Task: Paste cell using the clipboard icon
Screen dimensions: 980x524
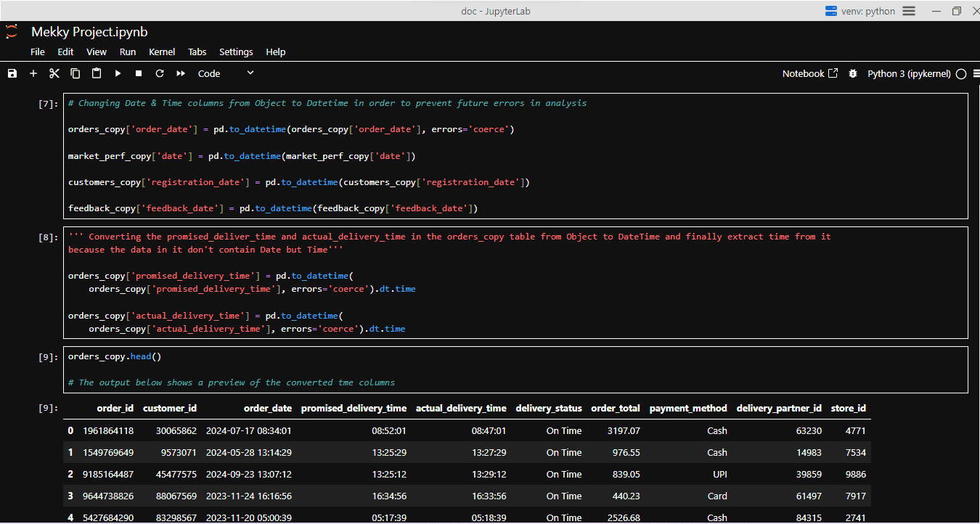Action: [97, 73]
